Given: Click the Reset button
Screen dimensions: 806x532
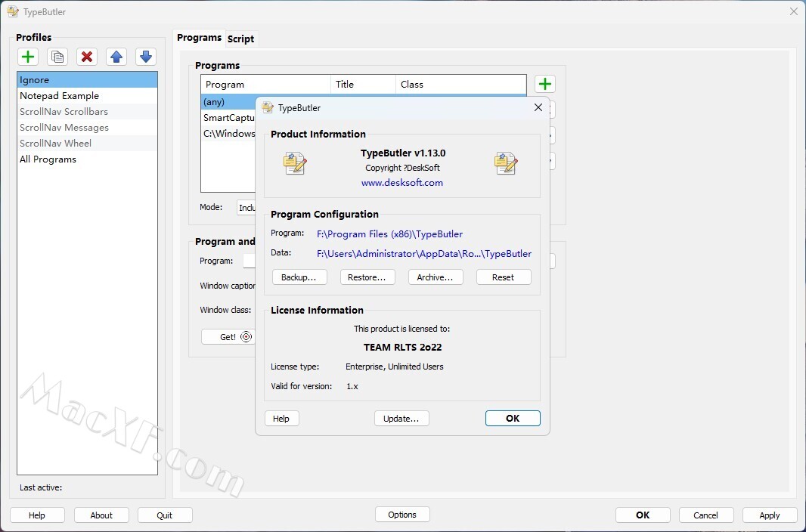Looking at the screenshot, I should pyautogui.click(x=504, y=277).
